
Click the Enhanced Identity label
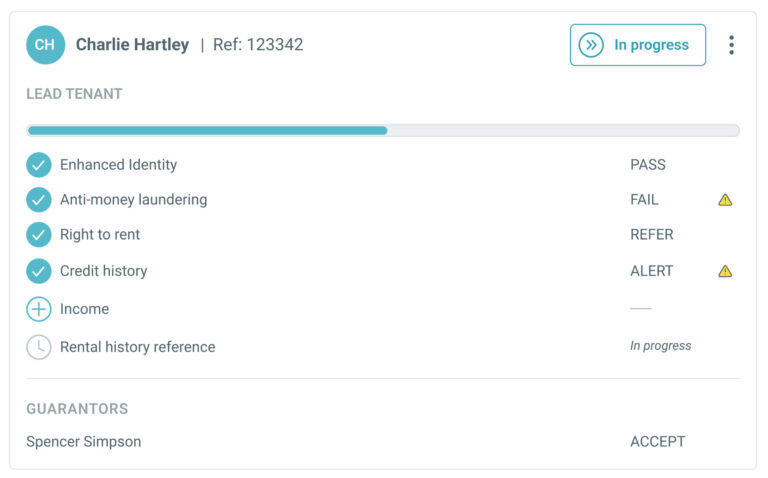119,165
